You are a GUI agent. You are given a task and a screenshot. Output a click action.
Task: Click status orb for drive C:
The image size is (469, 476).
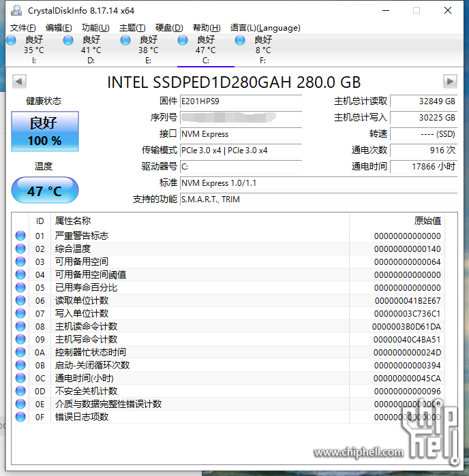coord(183,40)
